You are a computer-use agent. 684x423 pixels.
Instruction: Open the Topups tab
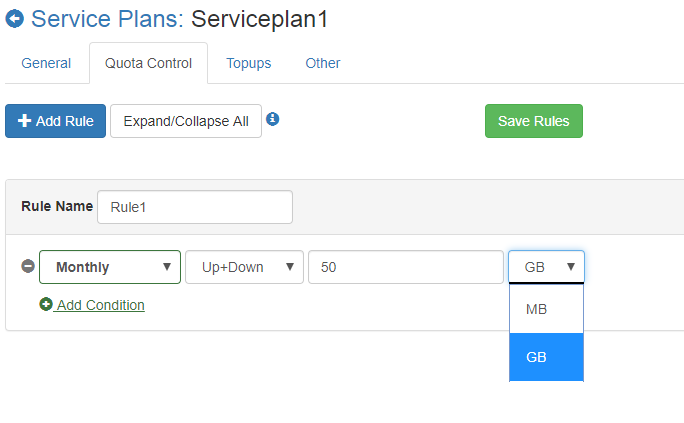click(249, 63)
